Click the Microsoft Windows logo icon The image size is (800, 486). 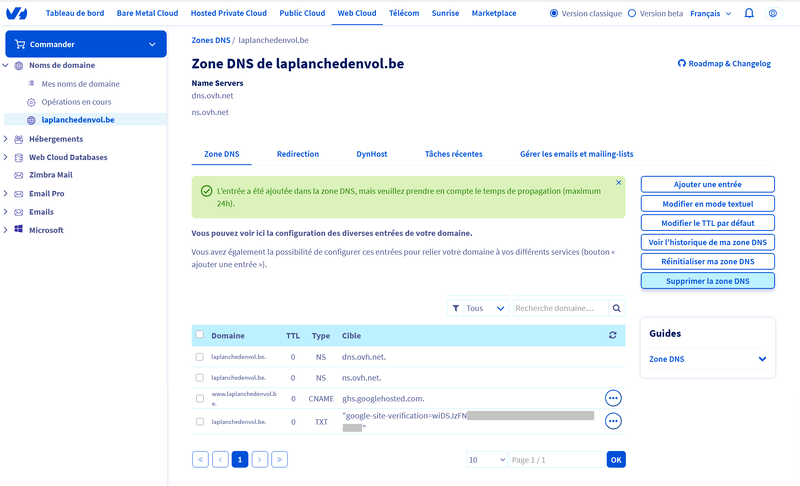(x=19, y=229)
